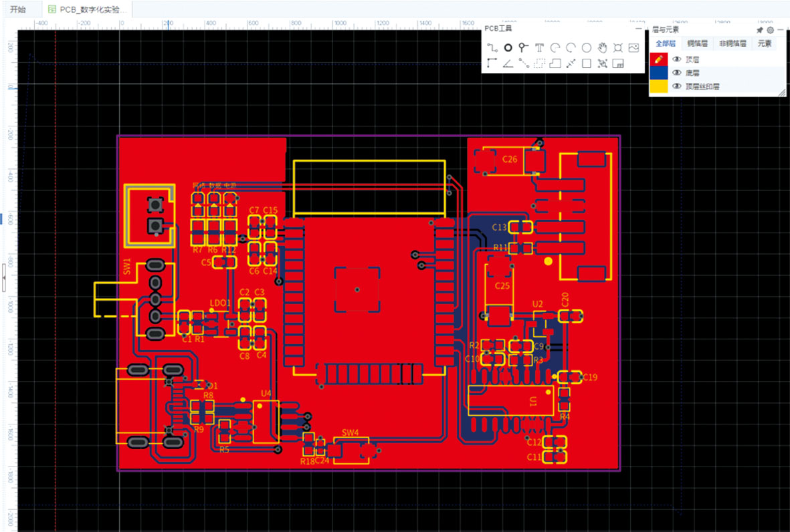Select the Protractor angle tool
This screenshot has width=790, height=532.
tap(508, 63)
